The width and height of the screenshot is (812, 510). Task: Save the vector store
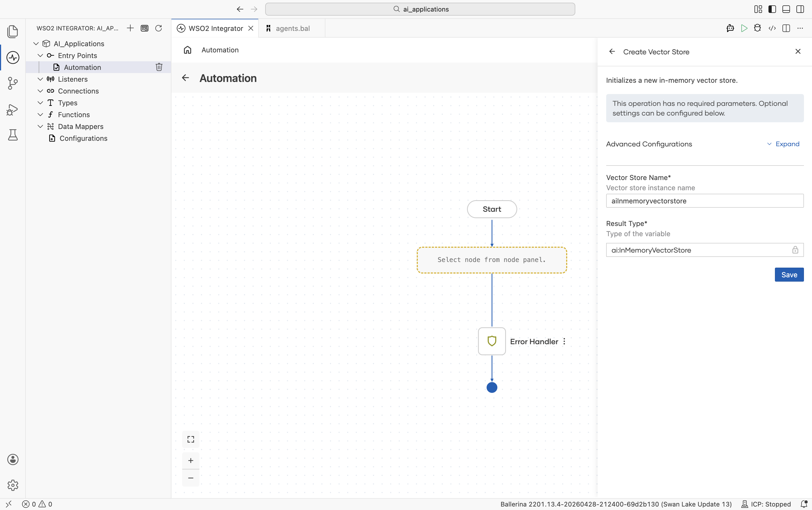[x=789, y=275]
